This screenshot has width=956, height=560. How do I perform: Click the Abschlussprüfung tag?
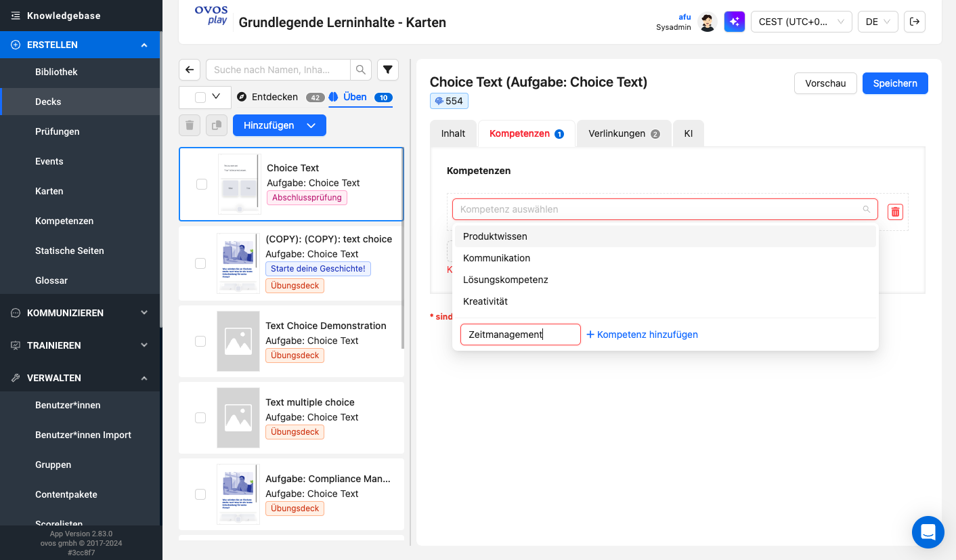[x=307, y=198]
